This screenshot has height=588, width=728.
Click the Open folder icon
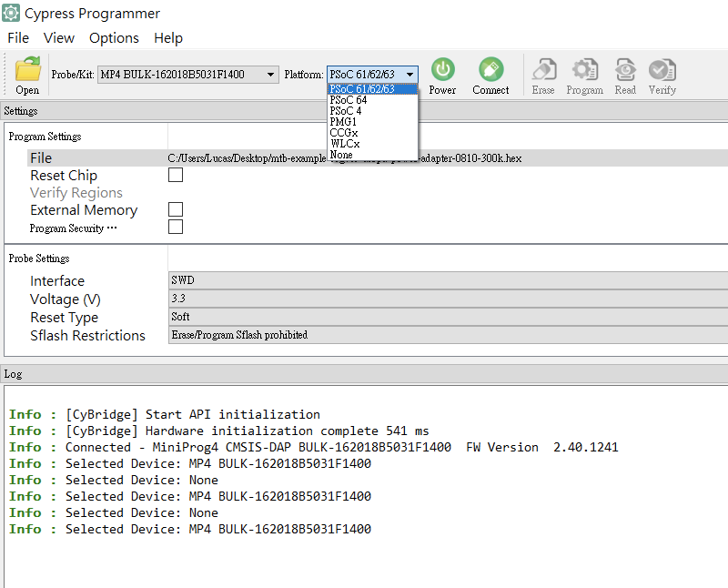click(x=27, y=69)
